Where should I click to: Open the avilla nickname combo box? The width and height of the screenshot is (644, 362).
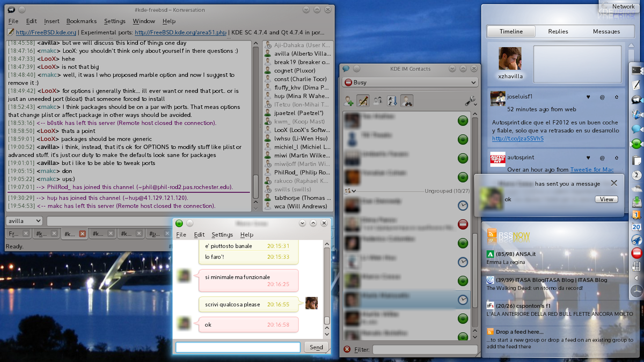(24, 221)
